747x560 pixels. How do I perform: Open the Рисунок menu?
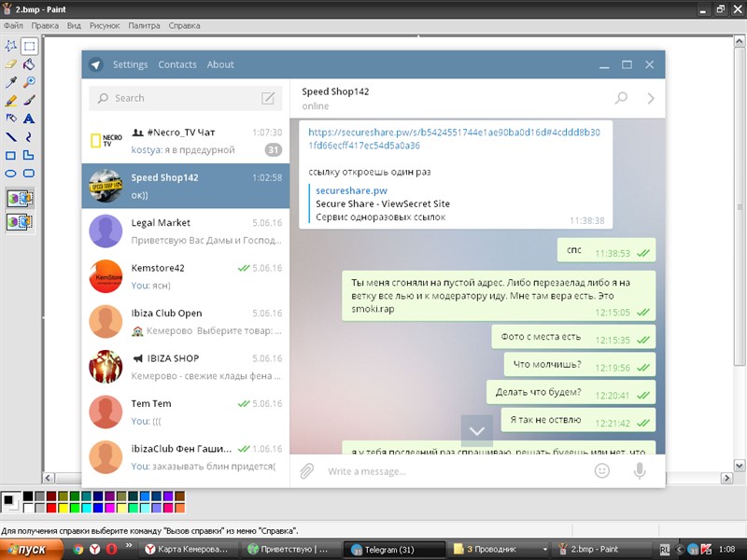[105, 26]
